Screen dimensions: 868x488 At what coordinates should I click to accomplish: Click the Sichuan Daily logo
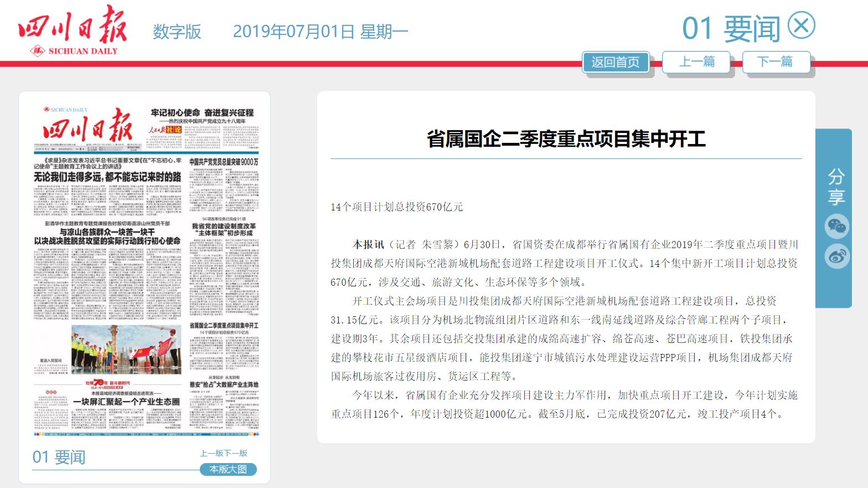click(x=73, y=31)
